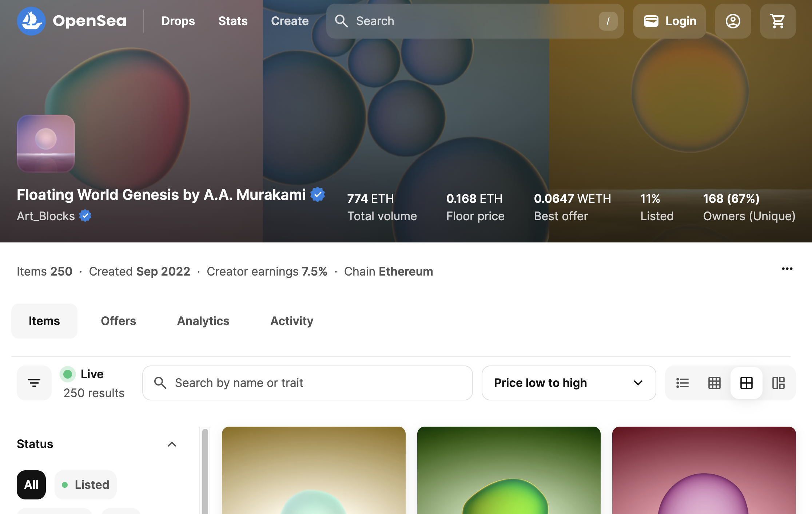Image resolution: width=812 pixels, height=514 pixels.
Task: Collapse the Status filter section
Action: click(172, 444)
